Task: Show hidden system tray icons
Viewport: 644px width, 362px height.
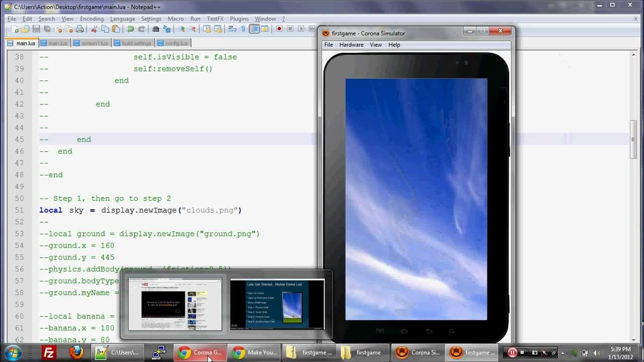Action: [x=562, y=353]
